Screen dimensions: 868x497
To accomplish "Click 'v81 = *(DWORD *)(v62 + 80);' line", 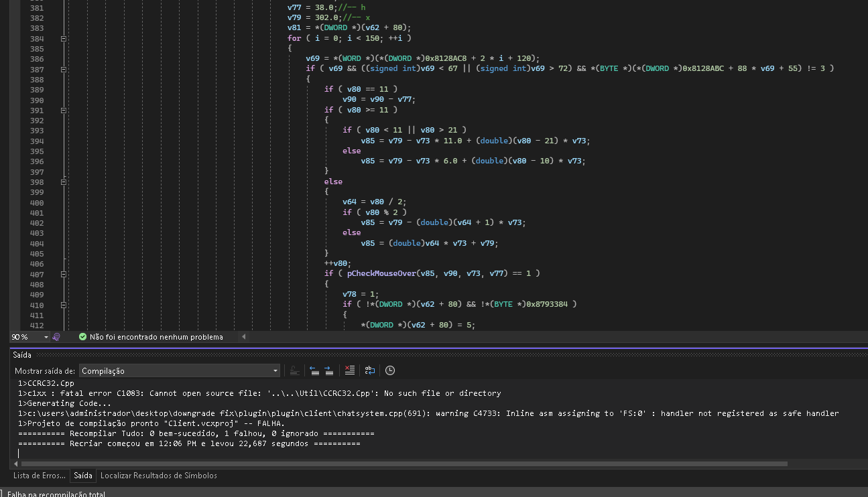I will click(x=349, y=28).
